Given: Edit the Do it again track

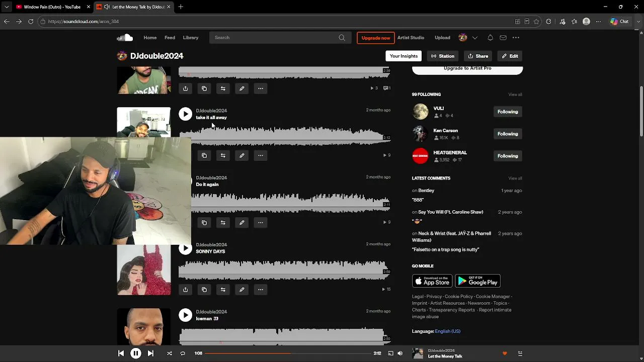Looking at the screenshot, I should coord(242,223).
